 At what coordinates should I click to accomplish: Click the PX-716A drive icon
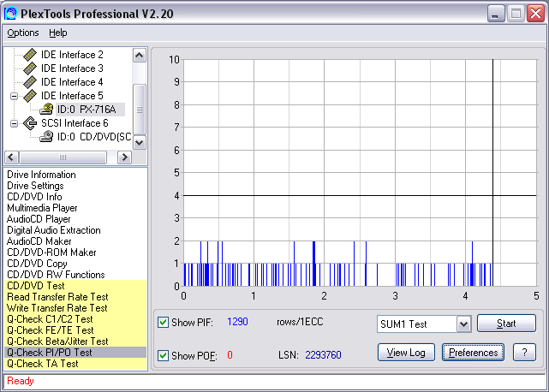click(x=46, y=110)
